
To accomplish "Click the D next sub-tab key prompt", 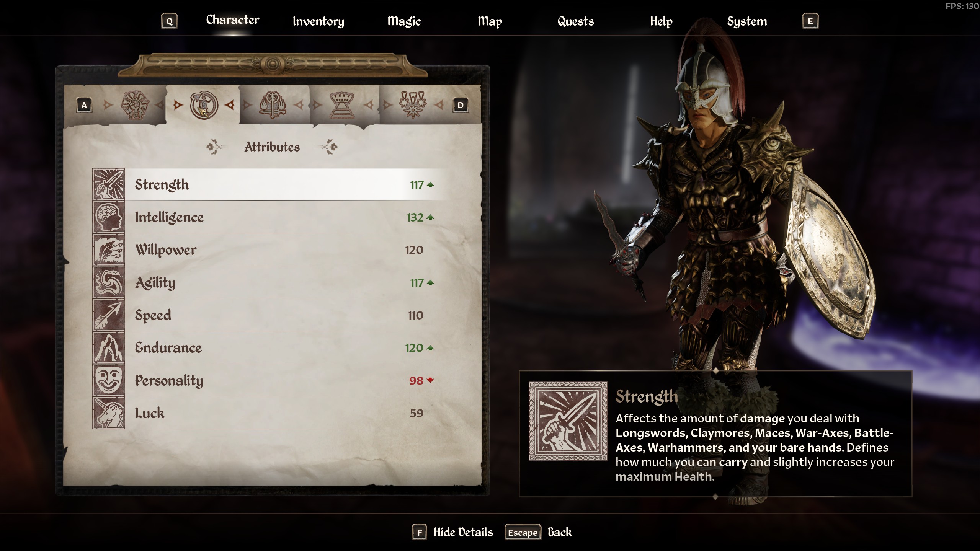I will click(x=461, y=105).
